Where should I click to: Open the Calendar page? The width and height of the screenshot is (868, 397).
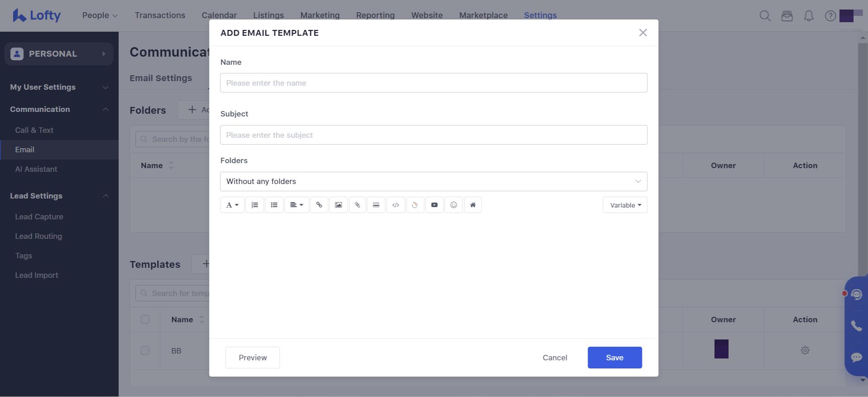[x=219, y=15]
